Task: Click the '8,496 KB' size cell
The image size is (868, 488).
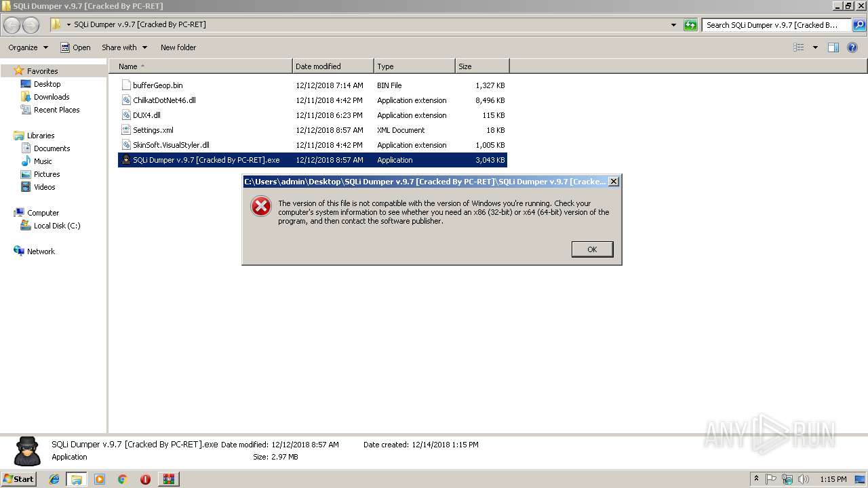Action: pos(490,100)
